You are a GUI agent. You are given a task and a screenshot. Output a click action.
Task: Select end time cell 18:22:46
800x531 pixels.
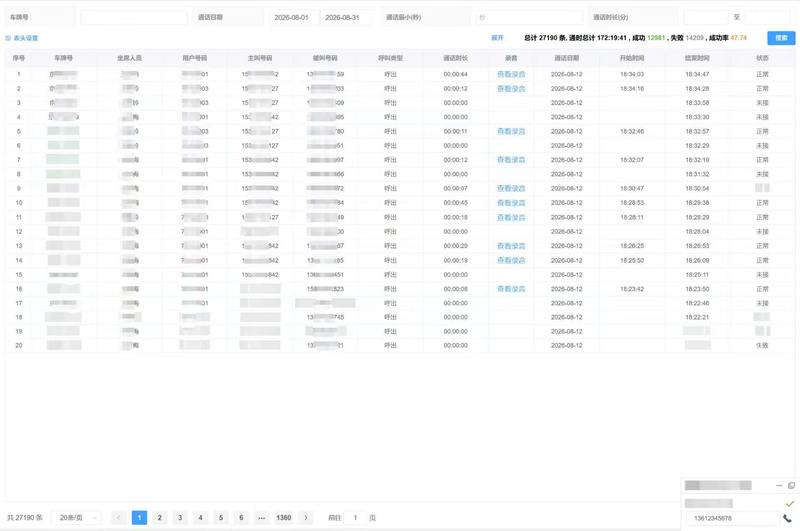coord(697,304)
